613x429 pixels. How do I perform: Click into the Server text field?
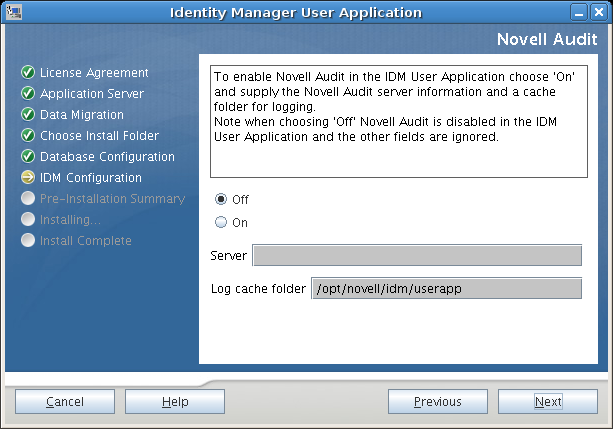tap(417, 256)
